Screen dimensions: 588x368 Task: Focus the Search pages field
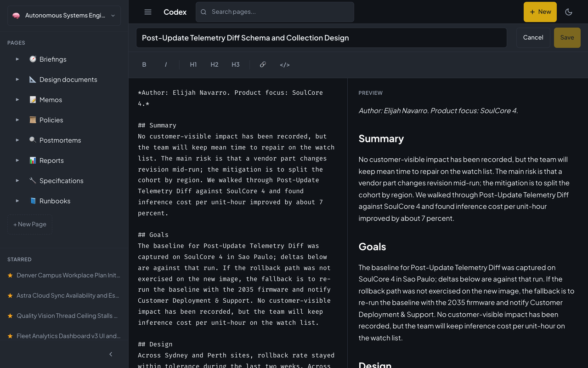275,12
